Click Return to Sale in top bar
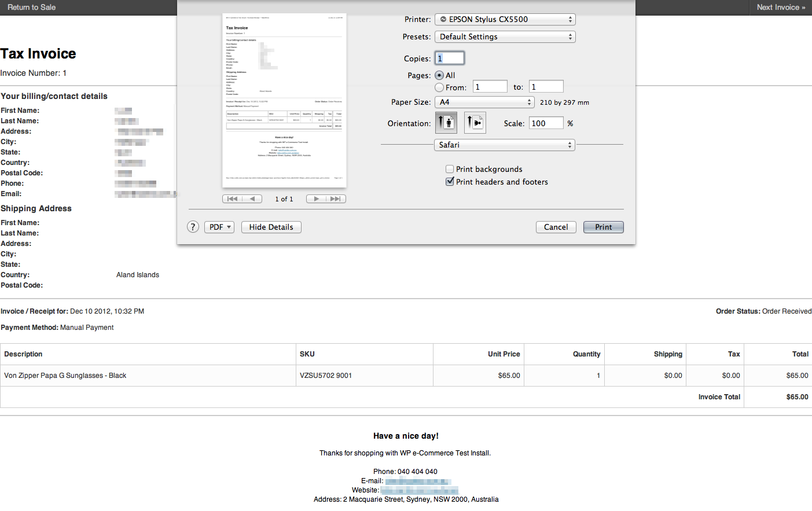The image size is (812, 511). coord(32,7)
